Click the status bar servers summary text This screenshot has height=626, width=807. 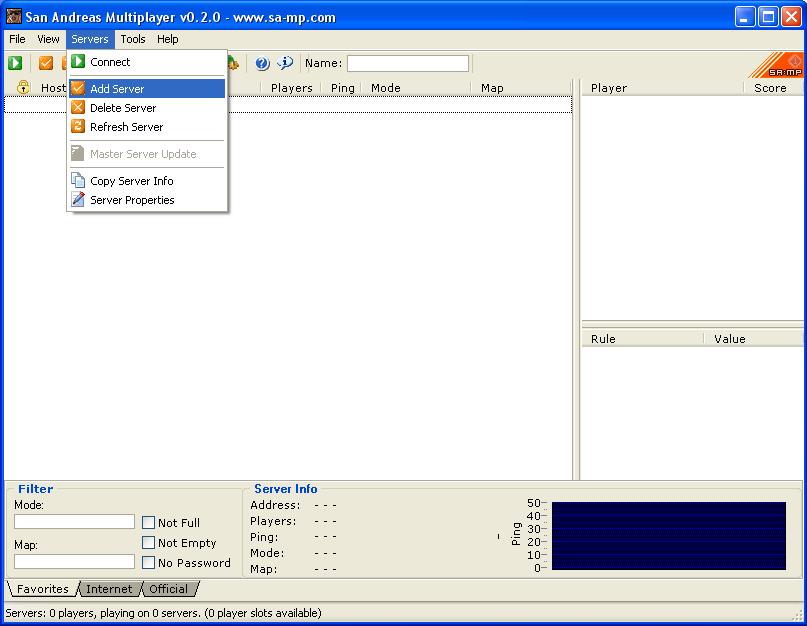[x=163, y=613]
